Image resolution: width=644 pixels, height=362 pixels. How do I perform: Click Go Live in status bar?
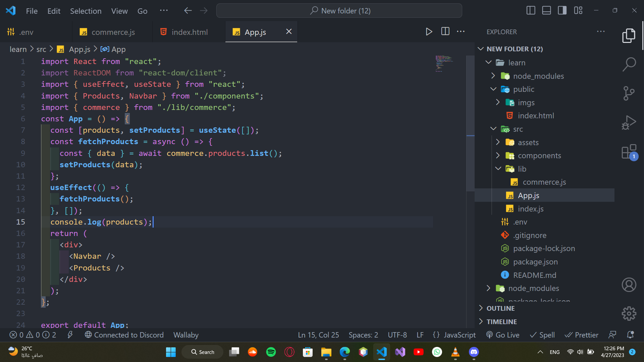point(503,335)
